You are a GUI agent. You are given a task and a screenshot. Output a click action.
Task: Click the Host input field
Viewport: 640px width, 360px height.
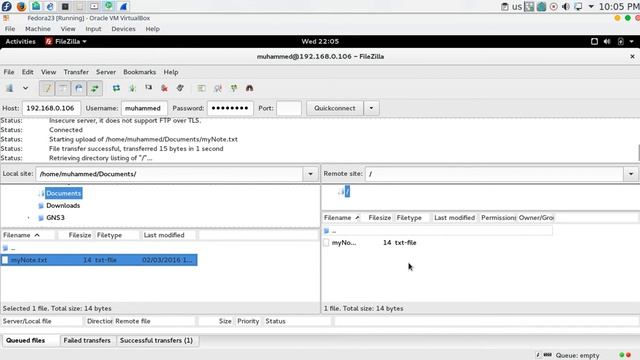tap(51, 108)
